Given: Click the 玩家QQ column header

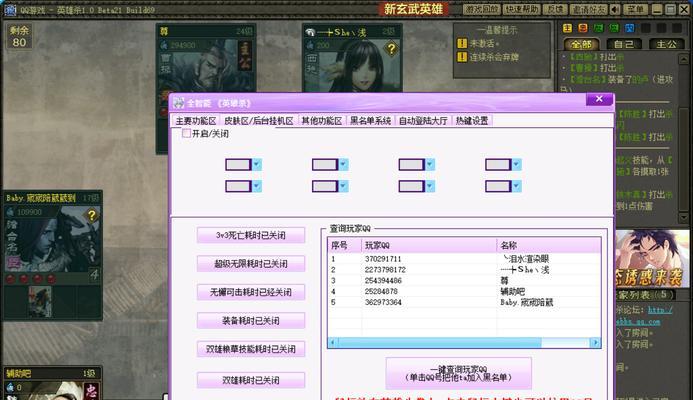Looking at the screenshot, I should click(x=429, y=245).
